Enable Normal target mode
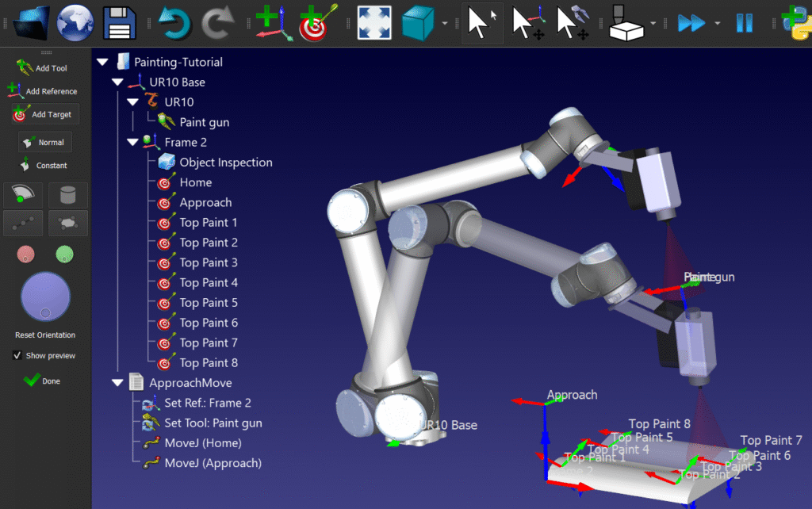 click(44, 142)
